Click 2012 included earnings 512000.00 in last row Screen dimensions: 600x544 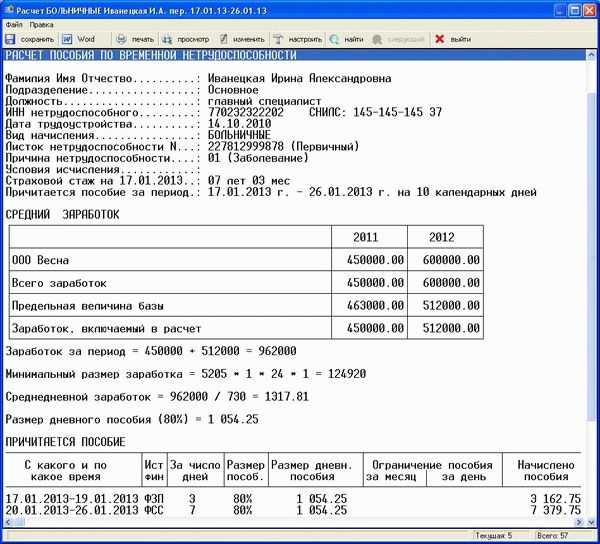[x=451, y=328]
